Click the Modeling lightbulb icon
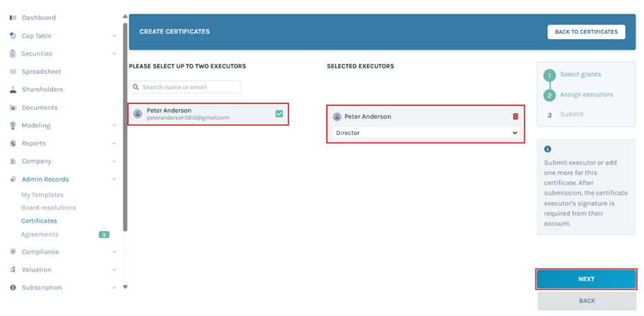The width and height of the screenshot is (644, 316). coord(13,125)
